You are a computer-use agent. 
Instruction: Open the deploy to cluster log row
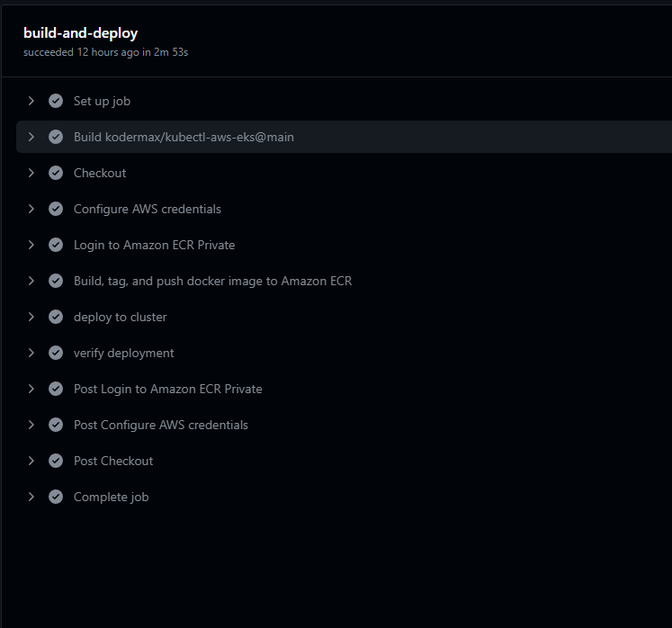344,317
